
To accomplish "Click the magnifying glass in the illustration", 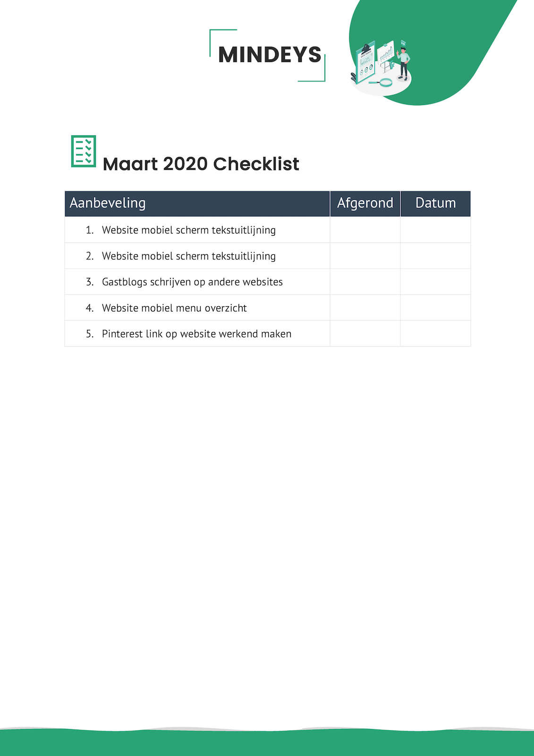I will coord(385,83).
